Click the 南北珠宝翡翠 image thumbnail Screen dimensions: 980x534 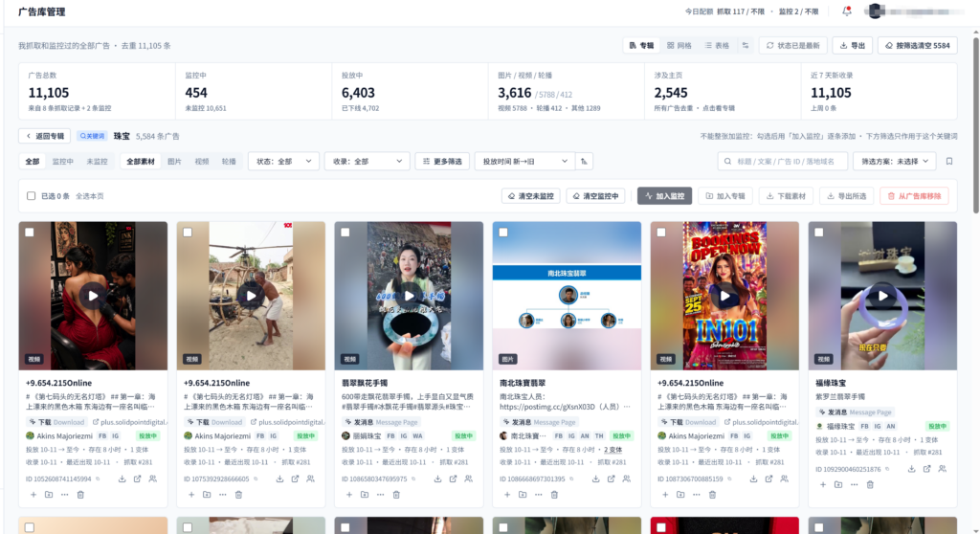567,296
